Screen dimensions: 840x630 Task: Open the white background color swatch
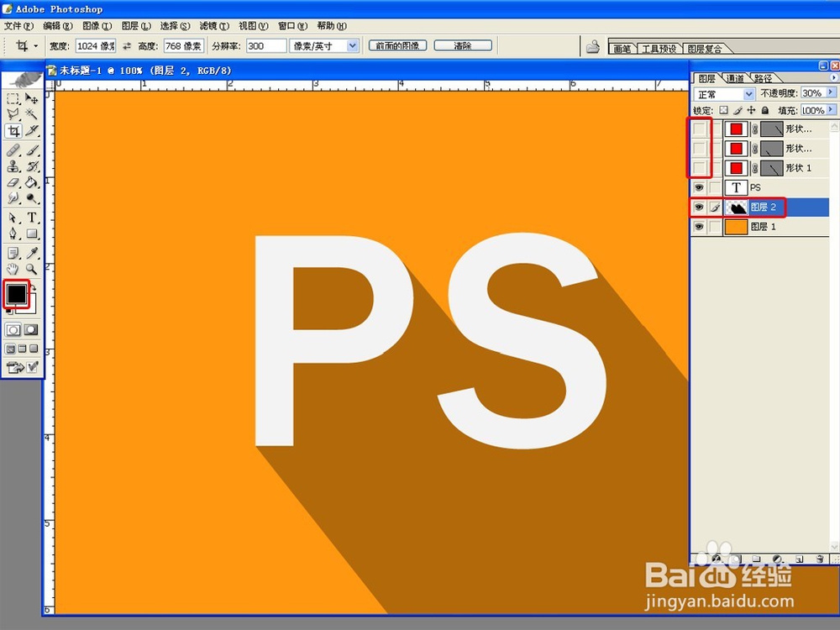click(31, 307)
